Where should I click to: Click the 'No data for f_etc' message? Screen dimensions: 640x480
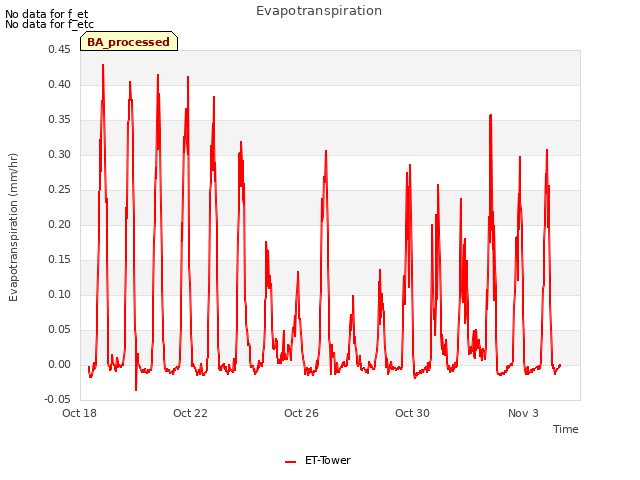pyautogui.click(x=49, y=24)
